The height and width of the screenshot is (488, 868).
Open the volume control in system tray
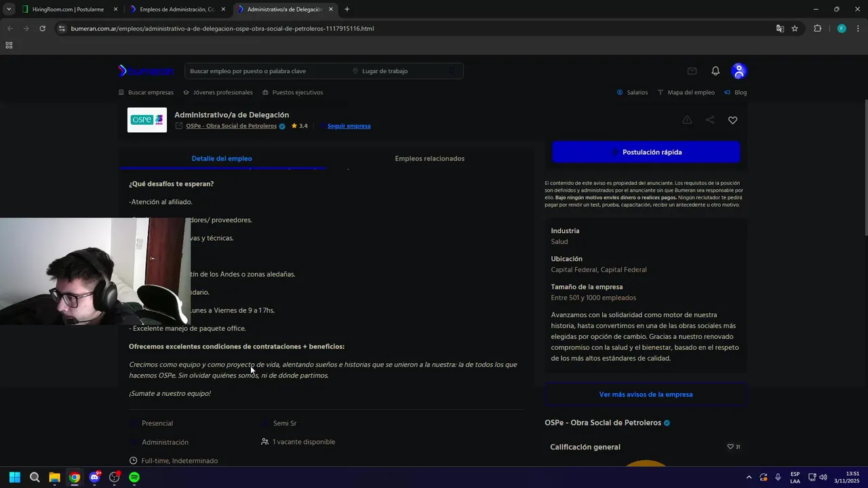[x=823, y=477]
